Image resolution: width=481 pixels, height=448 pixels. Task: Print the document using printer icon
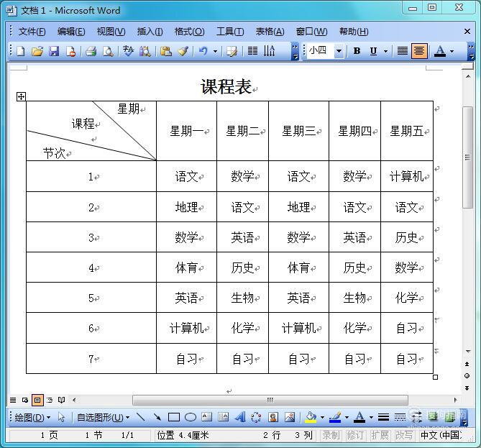coord(91,51)
